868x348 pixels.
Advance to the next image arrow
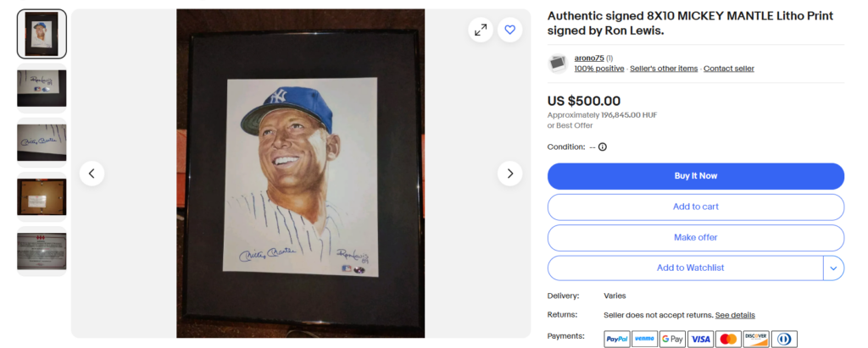pos(509,174)
